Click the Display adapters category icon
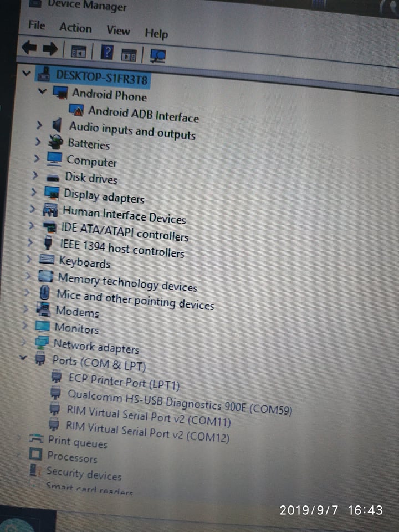 (x=52, y=193)
